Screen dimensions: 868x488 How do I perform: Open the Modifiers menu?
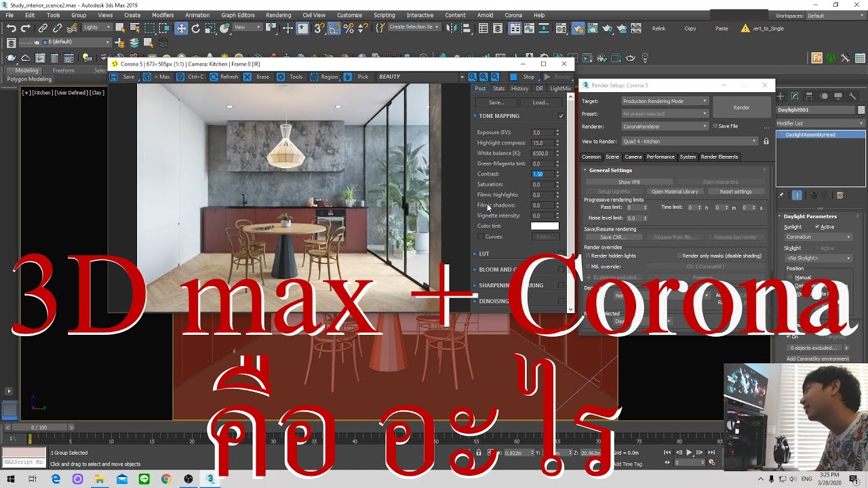coord(163,15)
